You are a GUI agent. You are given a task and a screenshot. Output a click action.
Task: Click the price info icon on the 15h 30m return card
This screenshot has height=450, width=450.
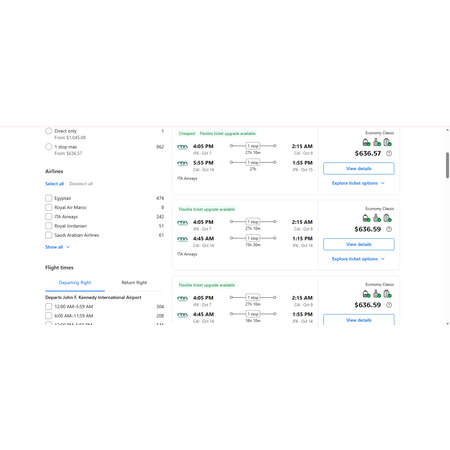coord(389,229)
